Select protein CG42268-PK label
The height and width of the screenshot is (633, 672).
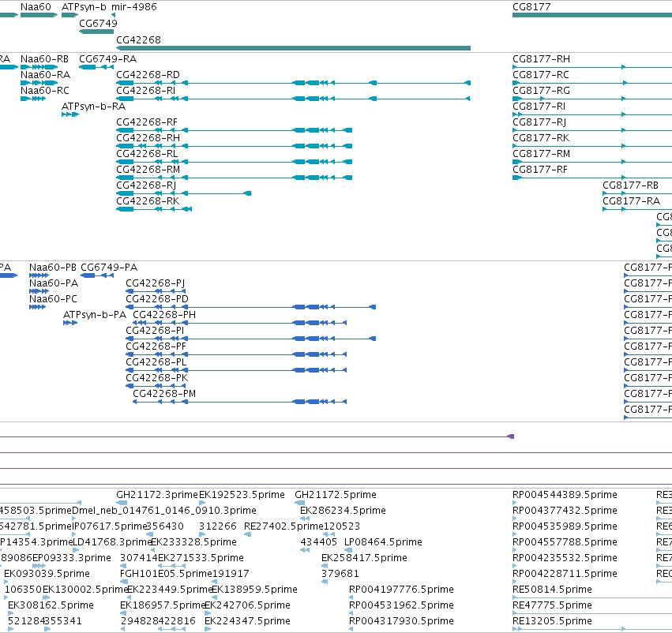[156, 378]
